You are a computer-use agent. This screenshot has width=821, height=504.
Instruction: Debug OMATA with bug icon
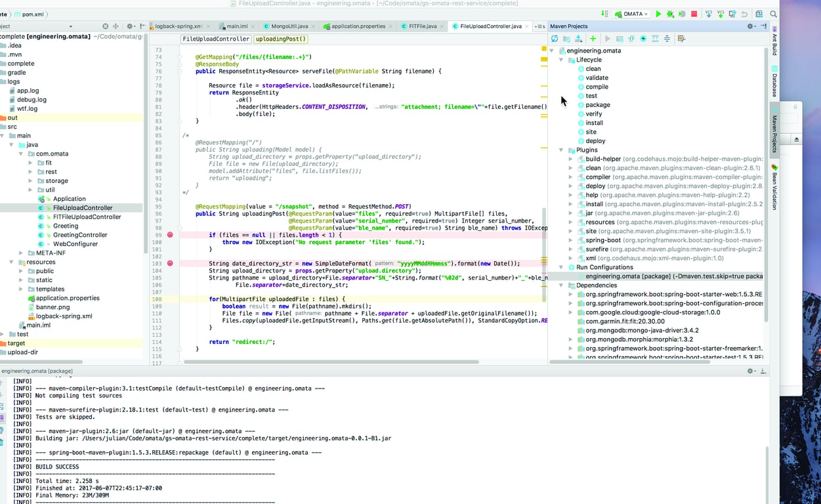pos(670,14)
